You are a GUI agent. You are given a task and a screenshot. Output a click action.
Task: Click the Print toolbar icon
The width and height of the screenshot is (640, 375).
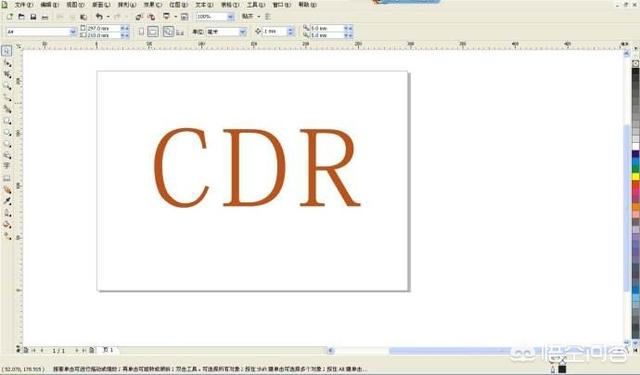[x=45, y=17]
